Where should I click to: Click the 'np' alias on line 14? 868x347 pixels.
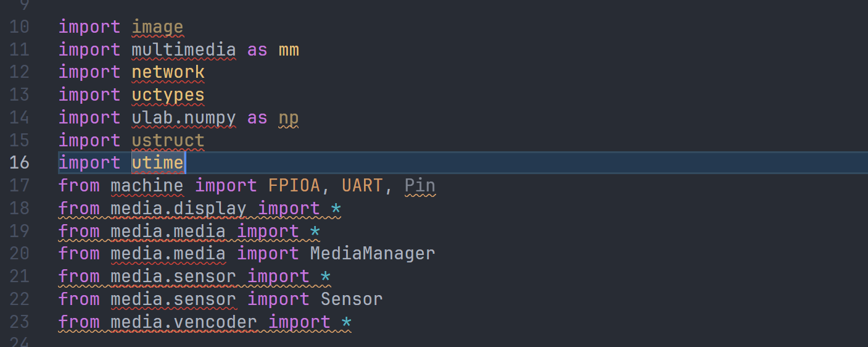(x=289, y=117)
